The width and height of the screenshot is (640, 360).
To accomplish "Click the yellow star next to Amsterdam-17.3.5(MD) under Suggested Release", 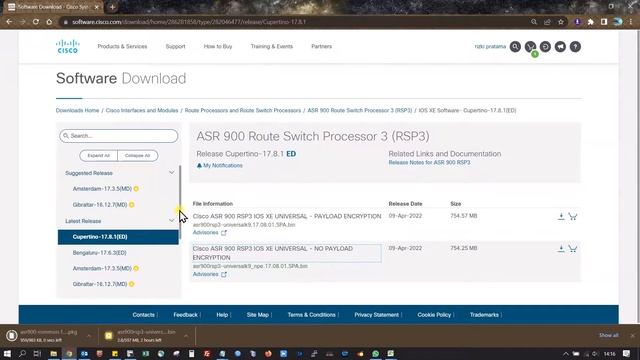I will click(x=136, y=189).
